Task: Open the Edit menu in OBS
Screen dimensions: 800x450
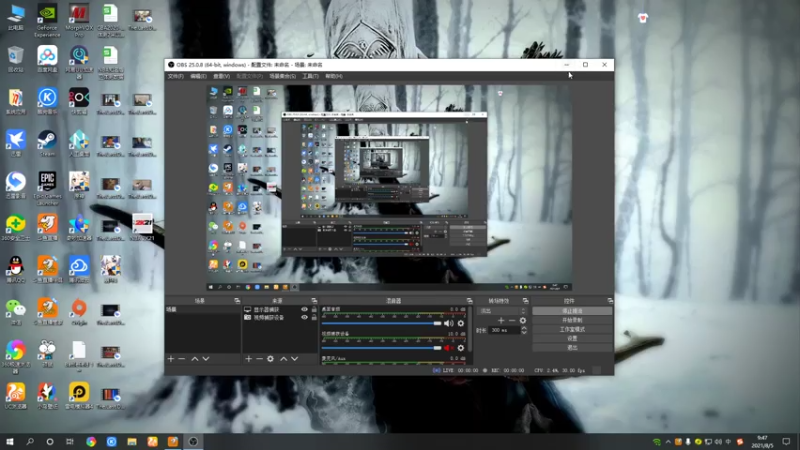Action: (x=198, y=76)
